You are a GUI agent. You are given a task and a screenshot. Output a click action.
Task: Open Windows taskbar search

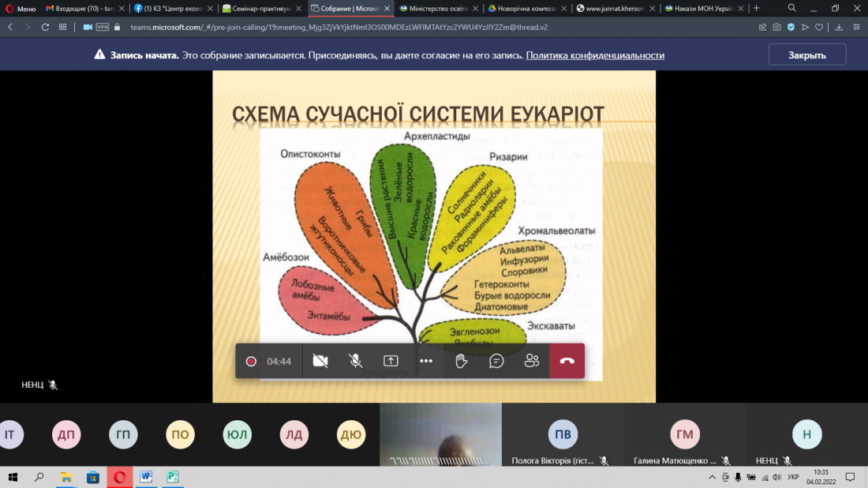click(39, 477)
